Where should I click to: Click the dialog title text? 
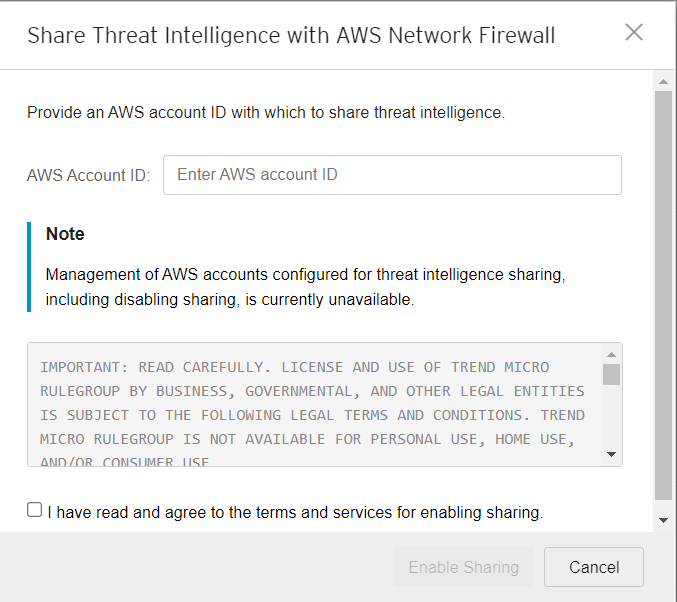coord(291,36)
